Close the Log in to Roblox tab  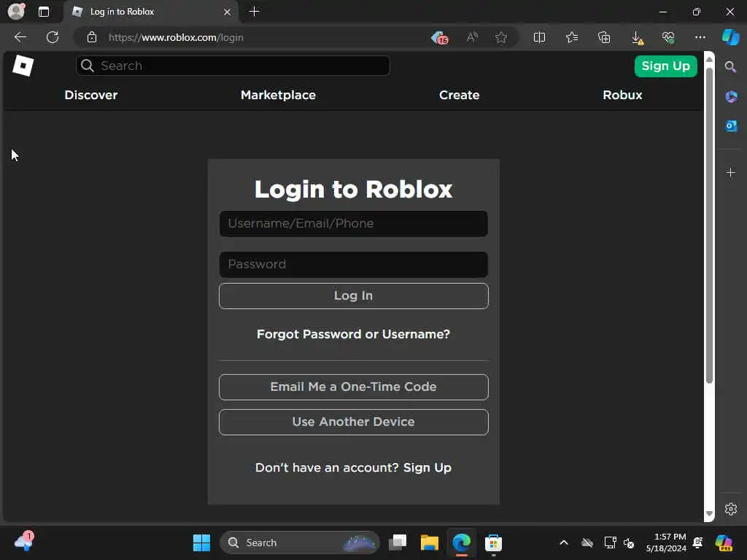click(x=228, y=12)
